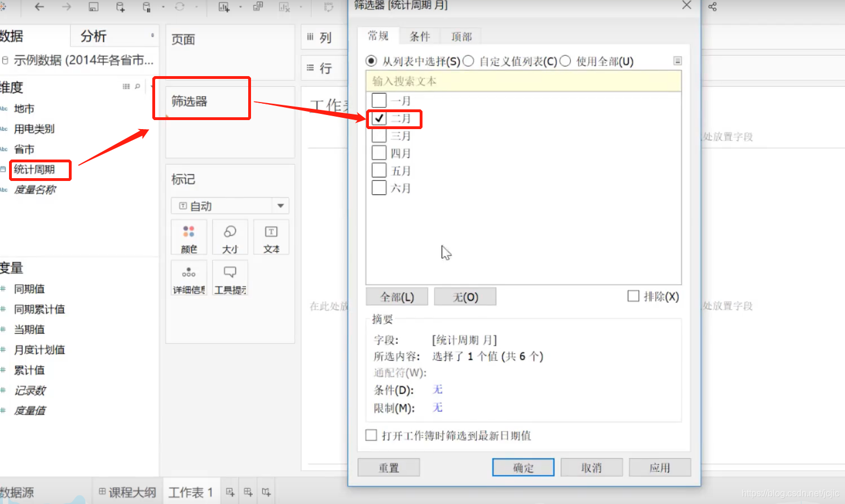Click the redo forward arrow in toolbar
Viewport: 845px width, 504px height.
(x=67, y=7)
